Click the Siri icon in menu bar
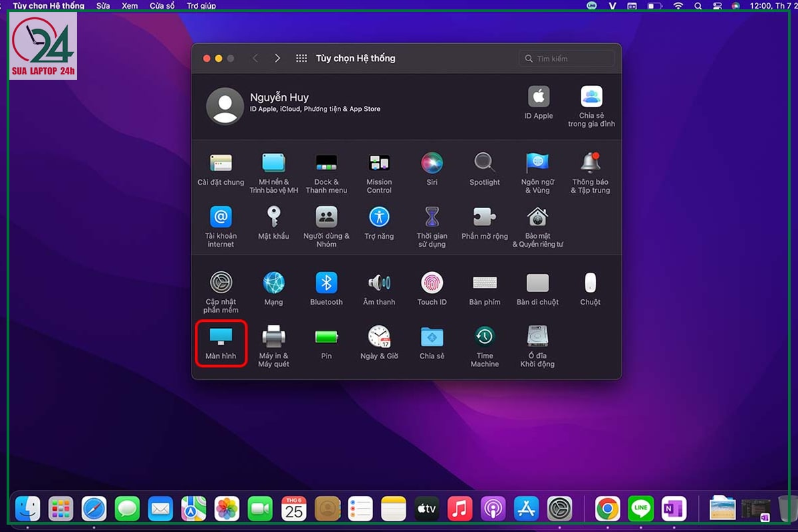 point(735,5)
